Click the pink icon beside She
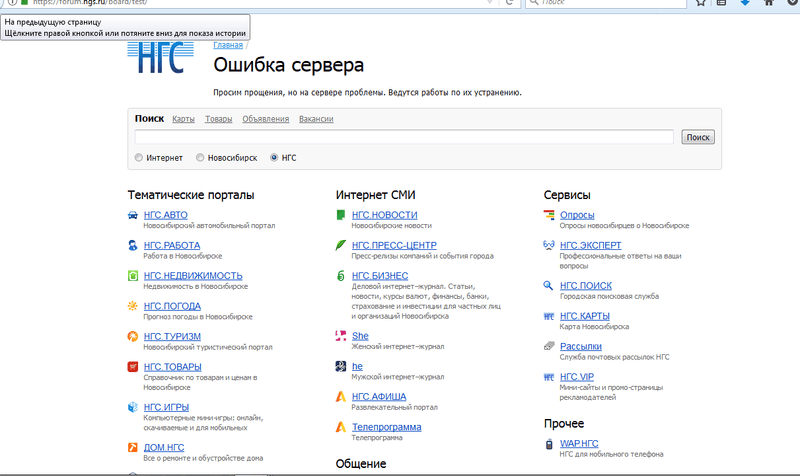Image resolution: width=800 pixels, height=476 pixels. coord(341,336)
